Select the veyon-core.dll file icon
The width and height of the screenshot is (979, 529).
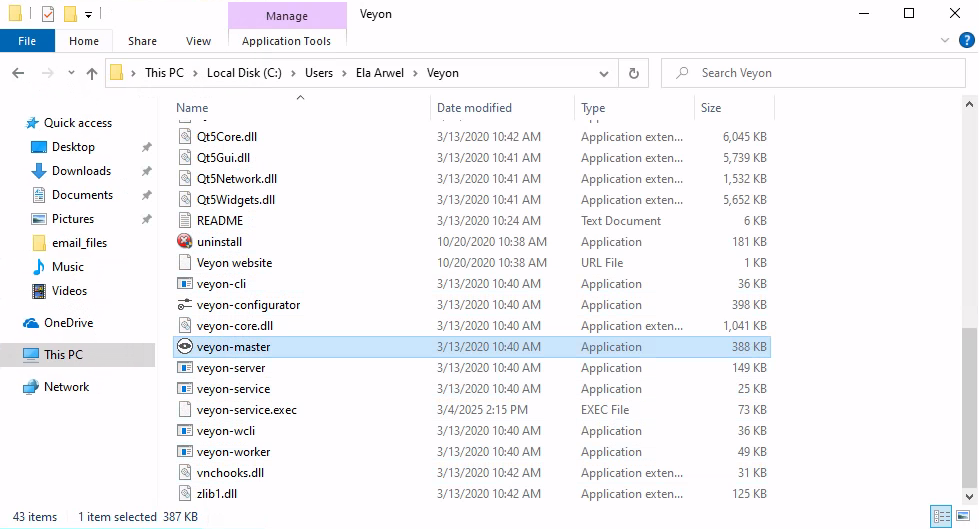(185, 326)
